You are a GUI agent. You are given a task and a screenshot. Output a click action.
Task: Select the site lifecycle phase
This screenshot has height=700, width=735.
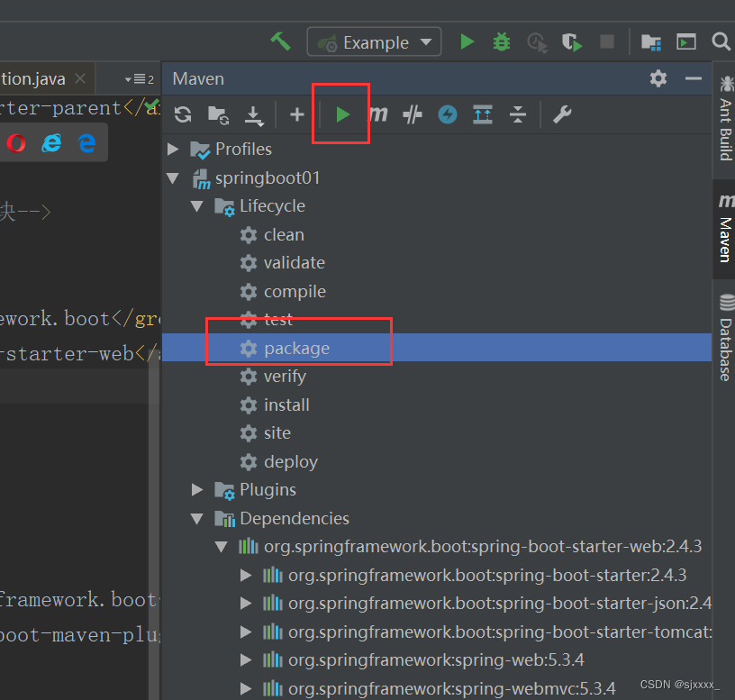click(277, 433)
